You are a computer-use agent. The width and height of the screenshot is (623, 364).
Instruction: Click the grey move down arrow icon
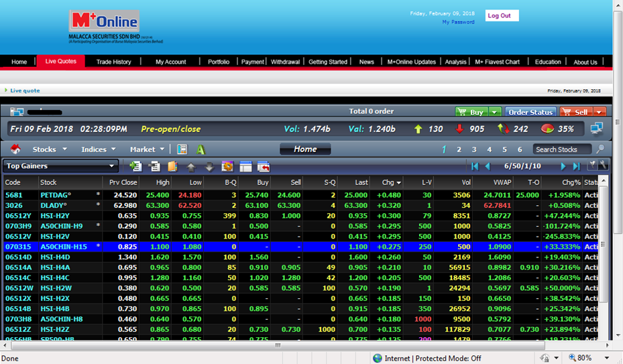(209, 167)
